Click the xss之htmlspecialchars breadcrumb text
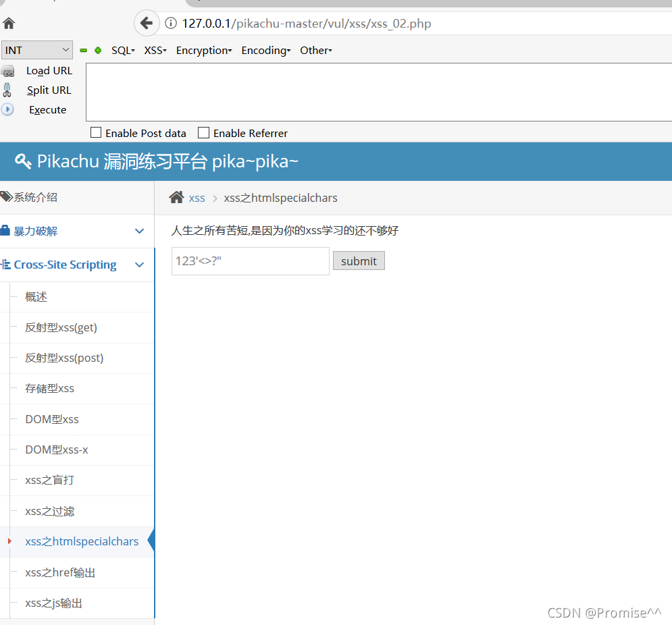672x625 pixels. click(x=280, y=198)
